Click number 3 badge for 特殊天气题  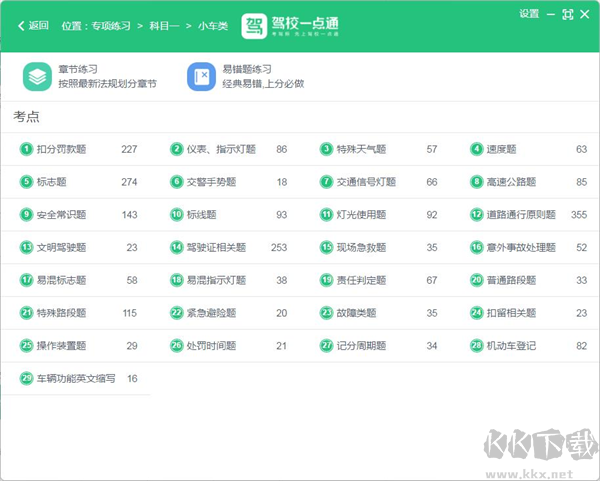click(x=326, y=149)
